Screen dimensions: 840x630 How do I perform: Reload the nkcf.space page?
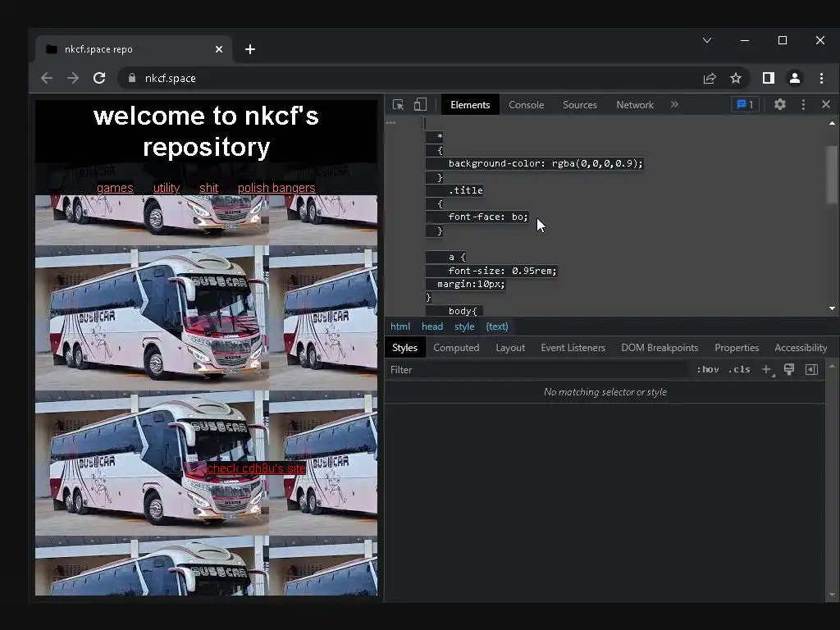pyautogui.click(x=99, y=78)
